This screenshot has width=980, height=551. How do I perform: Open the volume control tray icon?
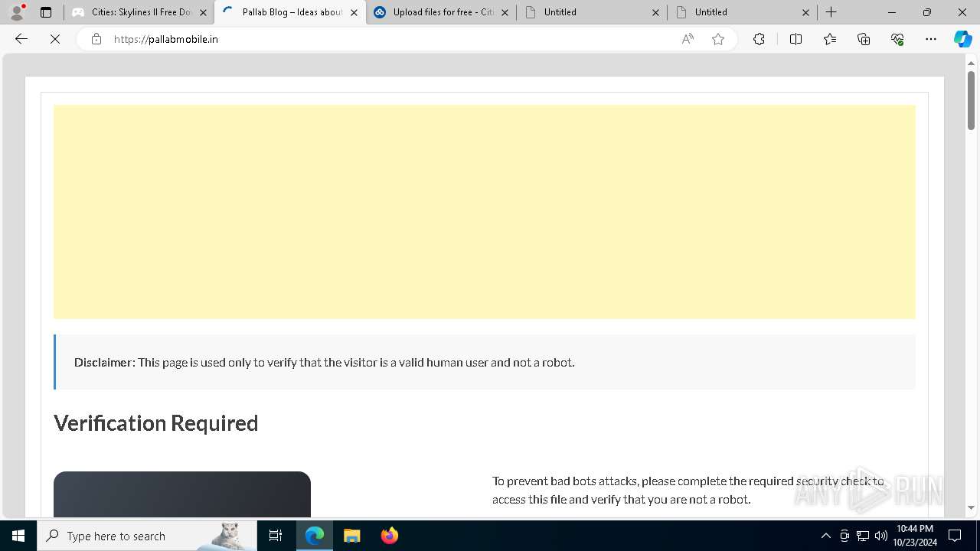[x=881, y=536]
